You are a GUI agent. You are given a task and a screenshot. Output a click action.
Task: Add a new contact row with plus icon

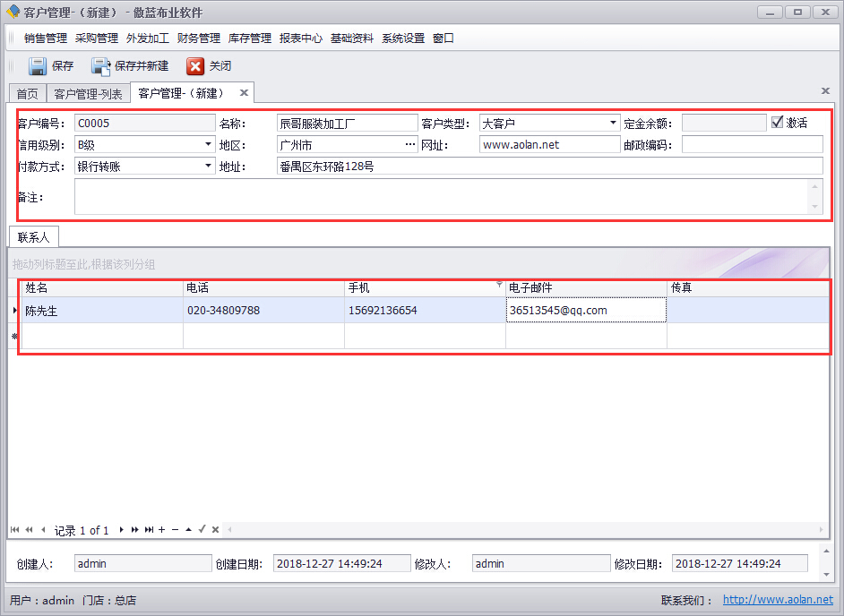[161, 530]
